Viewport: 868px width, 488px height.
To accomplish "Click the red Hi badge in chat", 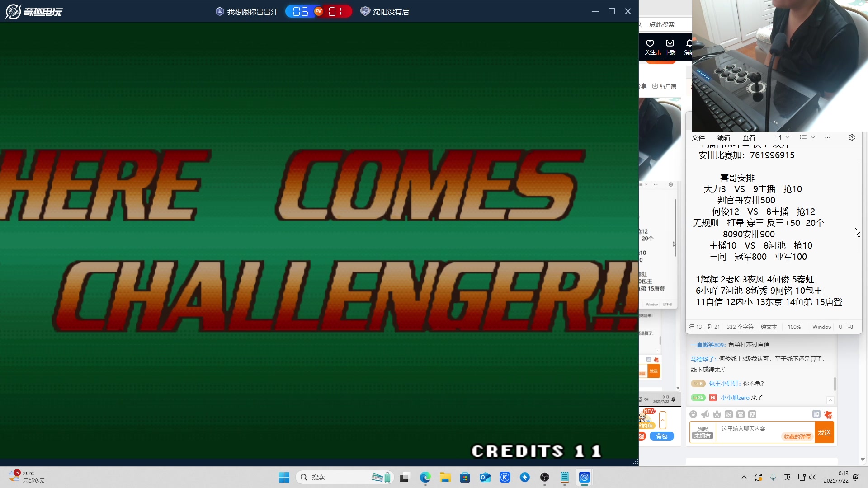I will pos(713,398).
